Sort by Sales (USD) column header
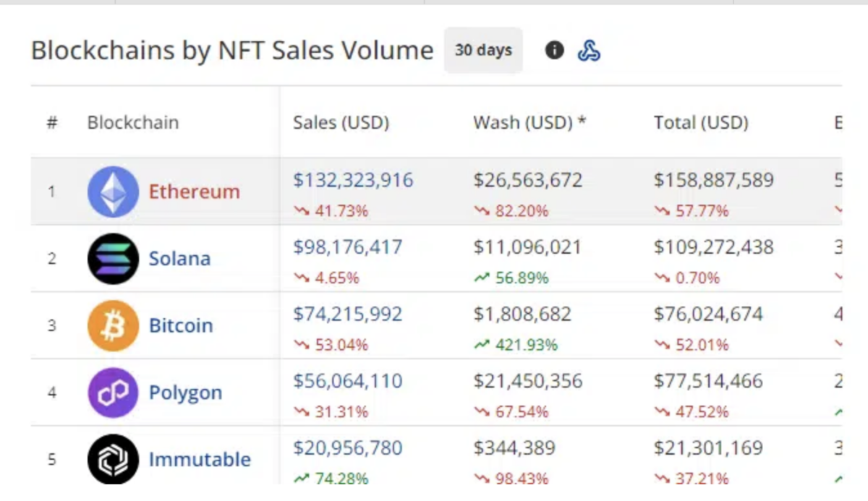The image size is (868, 501). pos(341,123)
